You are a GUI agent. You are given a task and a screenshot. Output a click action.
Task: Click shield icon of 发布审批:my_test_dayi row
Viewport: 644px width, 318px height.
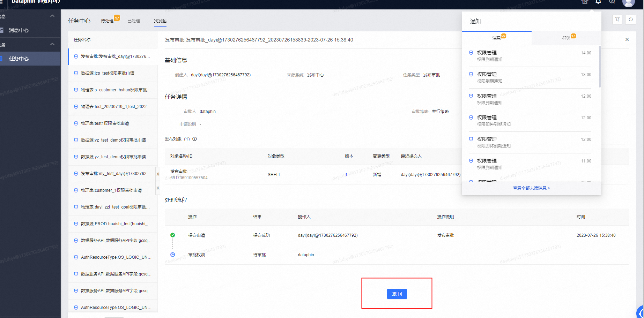pos(76,174)
